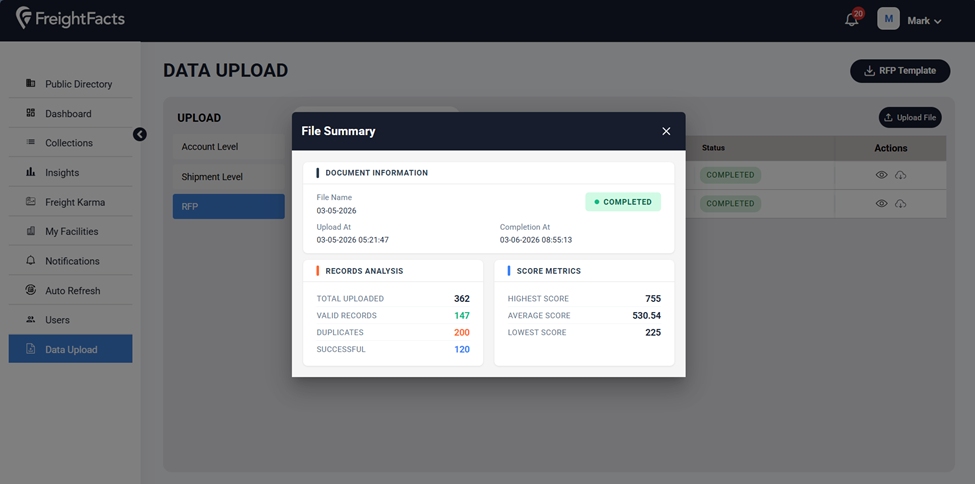
Task: Open Notifications in sidebar
Action: (70, 261)
